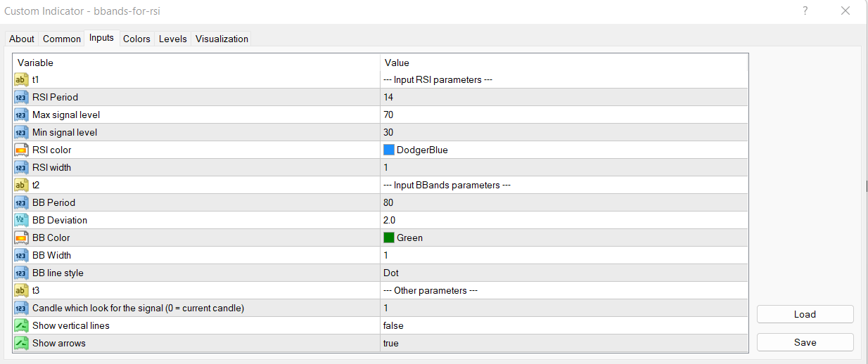Click the DodgerBlue color swatch
The image size is (868, 364).
pos(389,150)
